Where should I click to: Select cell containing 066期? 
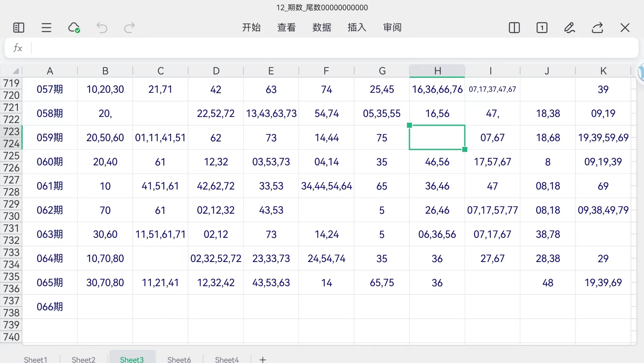click(50, 307)
